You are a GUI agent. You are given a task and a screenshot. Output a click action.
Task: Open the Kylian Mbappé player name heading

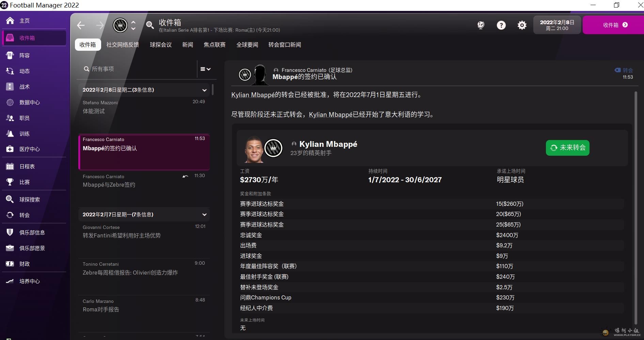click(328, 144)
